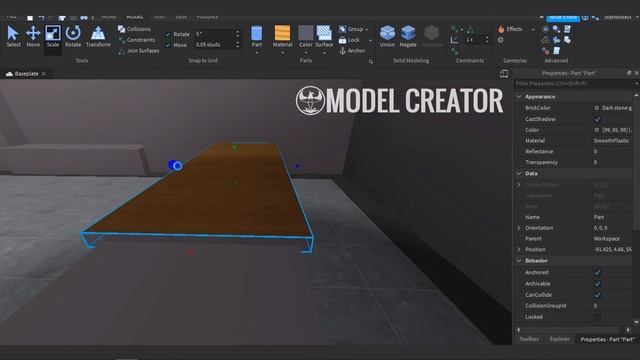Open the Transform tool

[x=98, y=36]
